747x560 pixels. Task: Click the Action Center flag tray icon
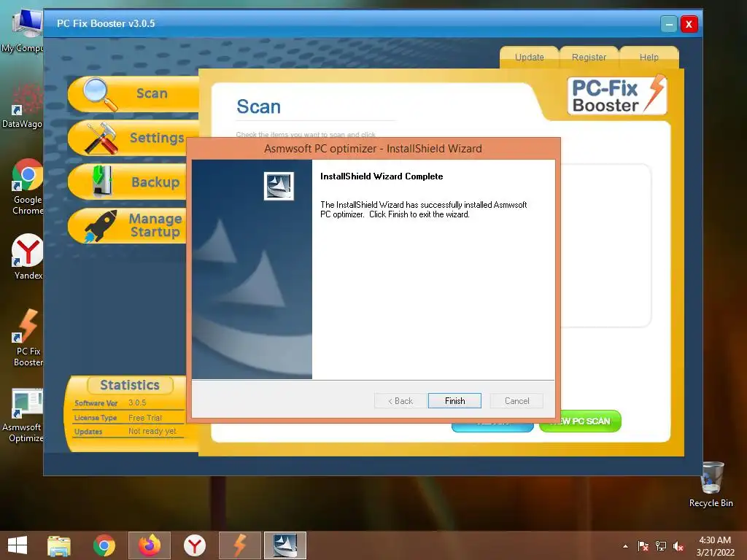[643, 546]
